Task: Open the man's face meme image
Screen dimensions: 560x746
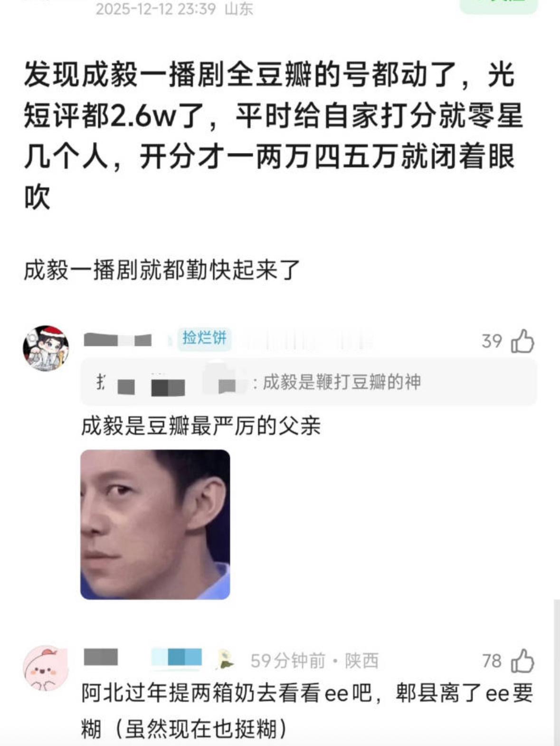Action: coord(155,525)
